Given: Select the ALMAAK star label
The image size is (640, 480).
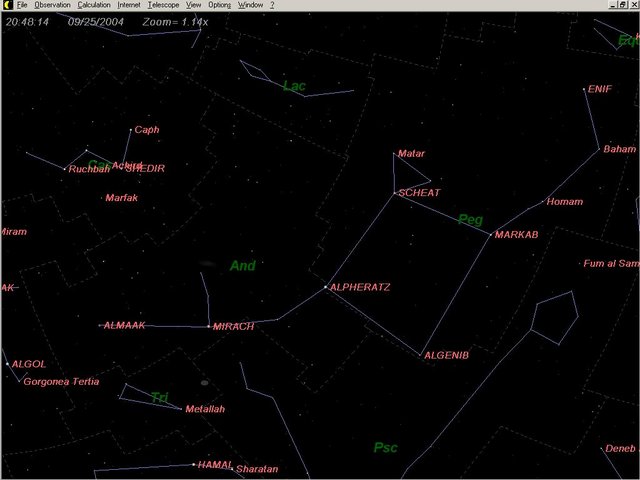Looking at the screenshot, I should [x=125, y=325].
